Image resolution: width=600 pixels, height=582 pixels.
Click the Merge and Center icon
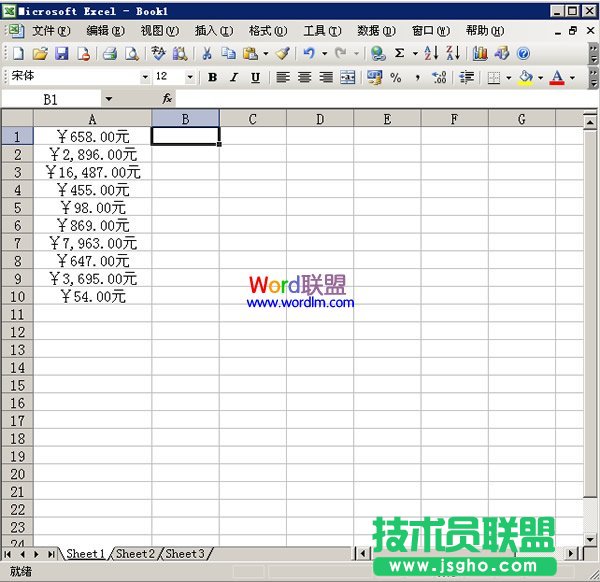click(x=347, y=77)
